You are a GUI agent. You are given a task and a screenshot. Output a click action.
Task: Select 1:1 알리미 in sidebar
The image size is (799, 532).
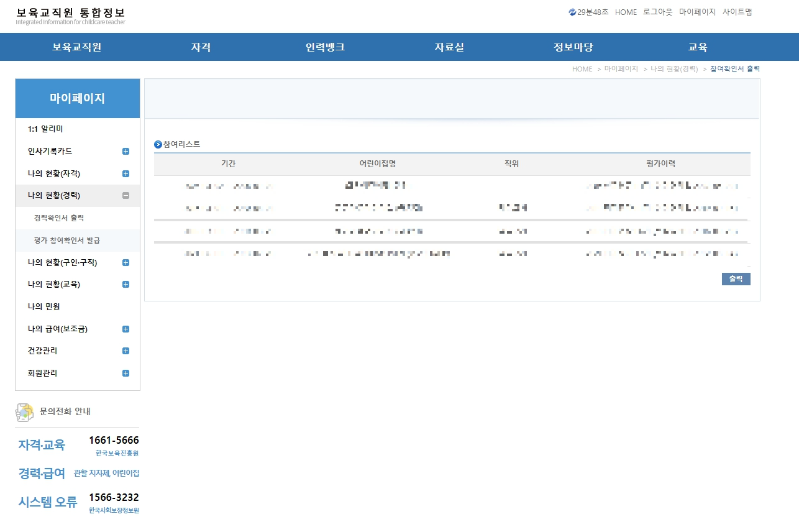45,129
